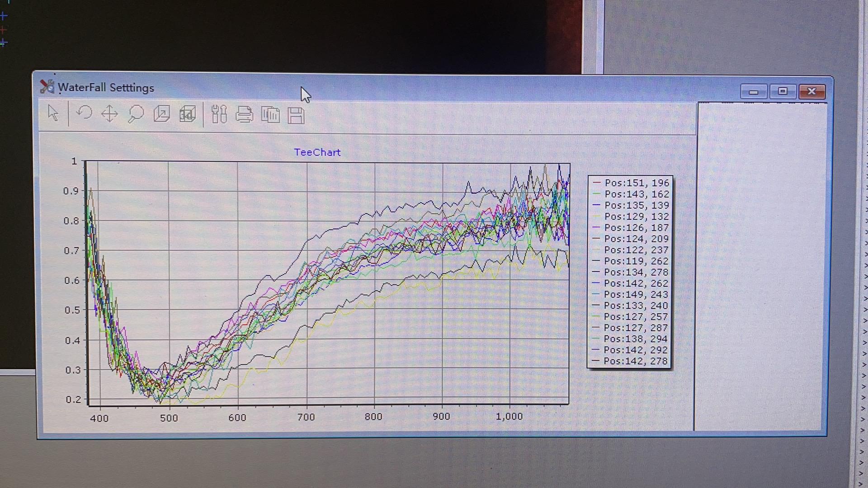Open chart editor tools settings

point(219,114)
